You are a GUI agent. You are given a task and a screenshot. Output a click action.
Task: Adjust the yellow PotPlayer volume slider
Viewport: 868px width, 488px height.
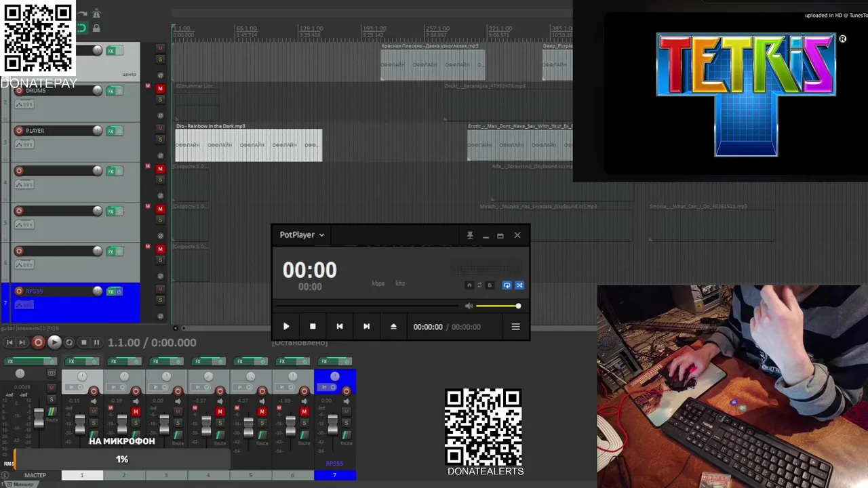[498, 306]
